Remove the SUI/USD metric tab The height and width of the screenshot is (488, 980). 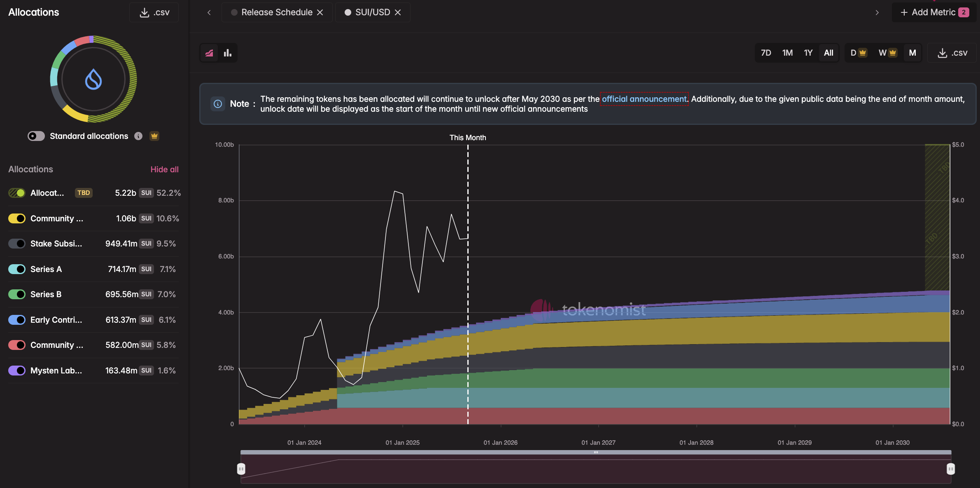point(398,12)
